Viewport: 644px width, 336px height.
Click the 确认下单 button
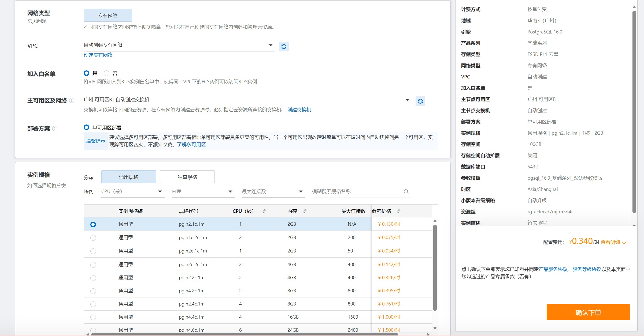coord(588,312)
